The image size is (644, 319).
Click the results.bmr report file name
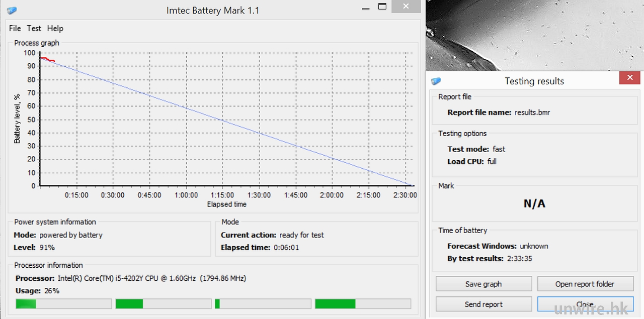532,113
